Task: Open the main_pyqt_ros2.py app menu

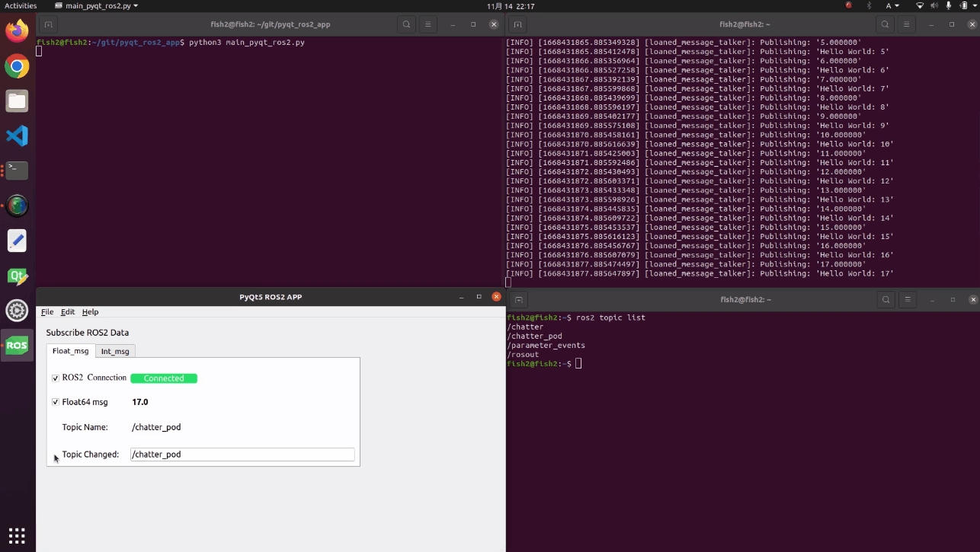Action: point(96,5)
